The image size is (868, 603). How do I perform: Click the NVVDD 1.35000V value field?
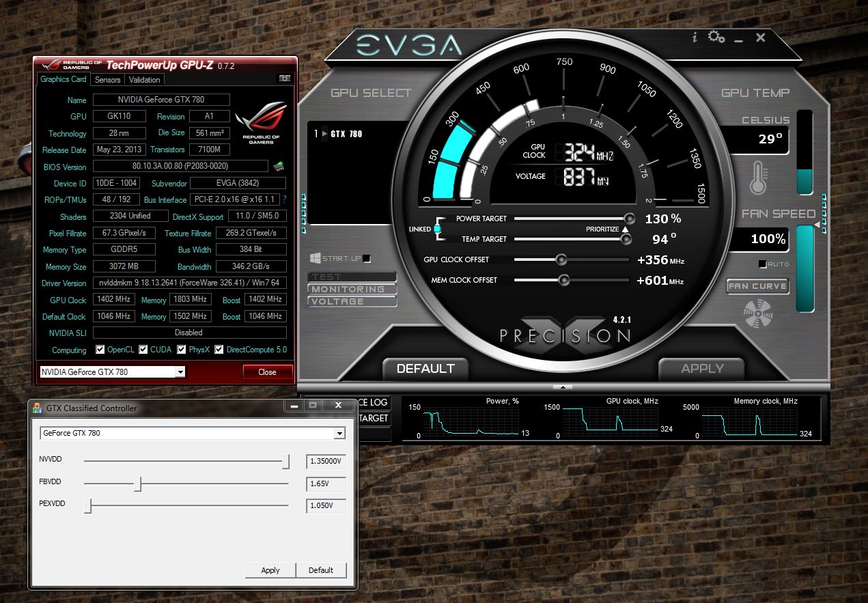tap(326, 462)
